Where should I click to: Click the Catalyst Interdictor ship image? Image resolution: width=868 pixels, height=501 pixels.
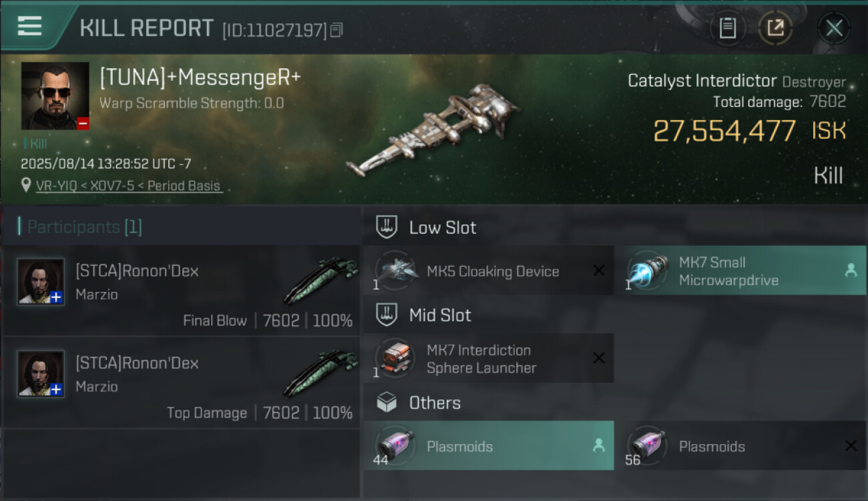[434, 130]
